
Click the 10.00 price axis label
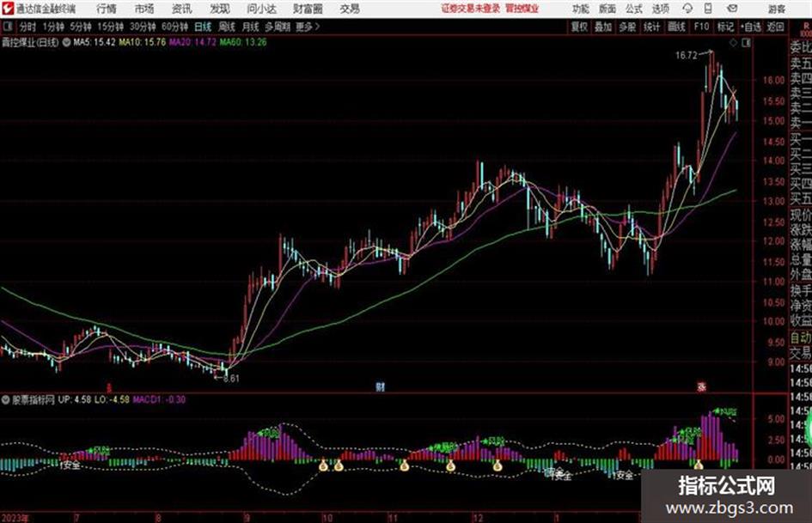point(773,321)
